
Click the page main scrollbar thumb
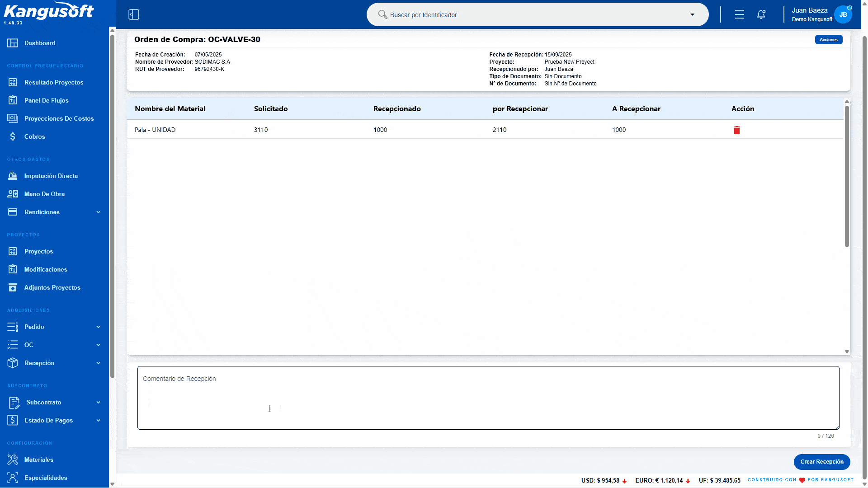point(864,258)
